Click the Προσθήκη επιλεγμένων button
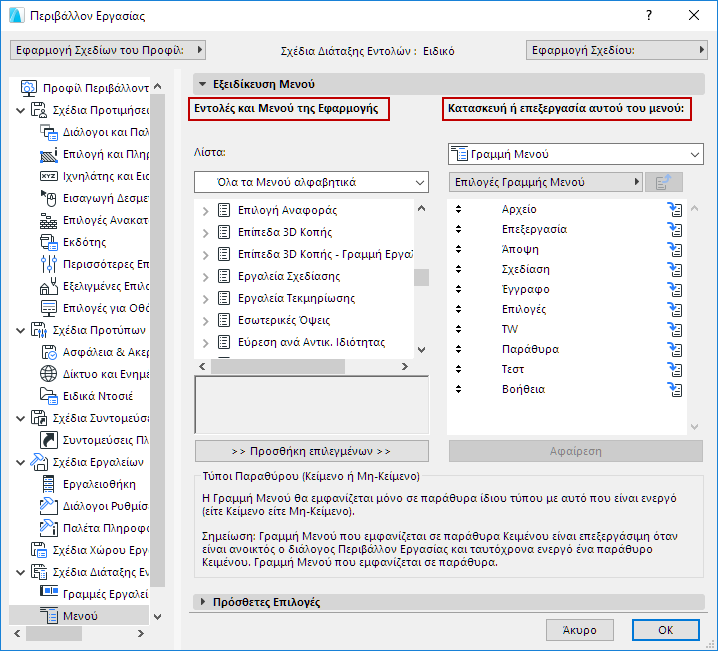 pyautogui.click(x=312, y=451)
